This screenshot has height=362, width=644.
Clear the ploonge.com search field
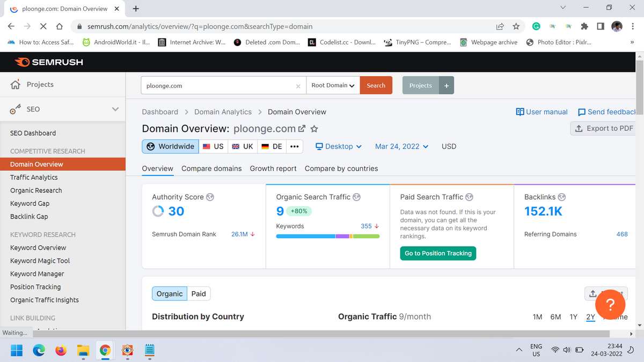click(x=298, y=86)
